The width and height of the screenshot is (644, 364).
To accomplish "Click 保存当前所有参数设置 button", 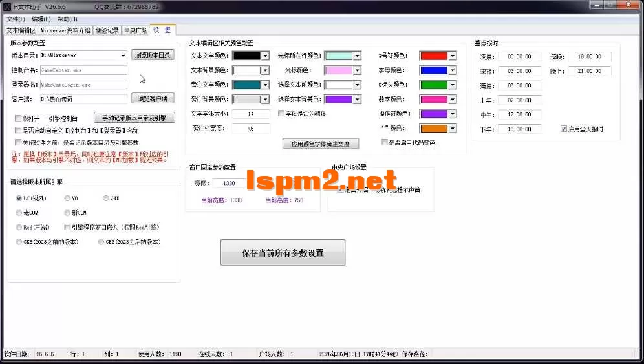I will click(x=283, y=253).
